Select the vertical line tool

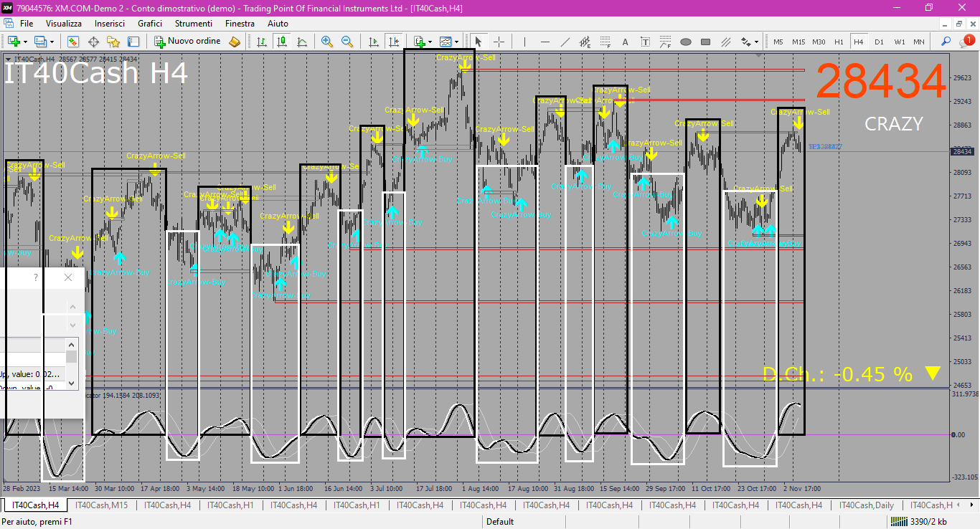click(524, 42)
